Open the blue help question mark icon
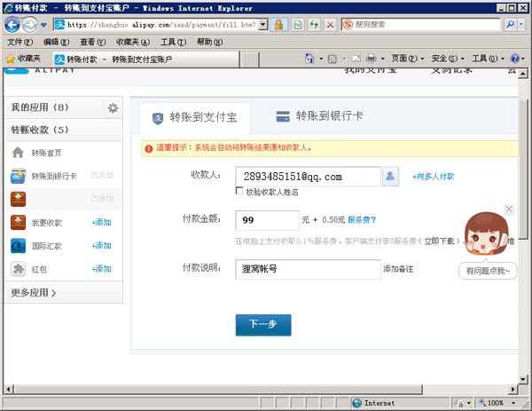532x411 pixels. [514, 59]
